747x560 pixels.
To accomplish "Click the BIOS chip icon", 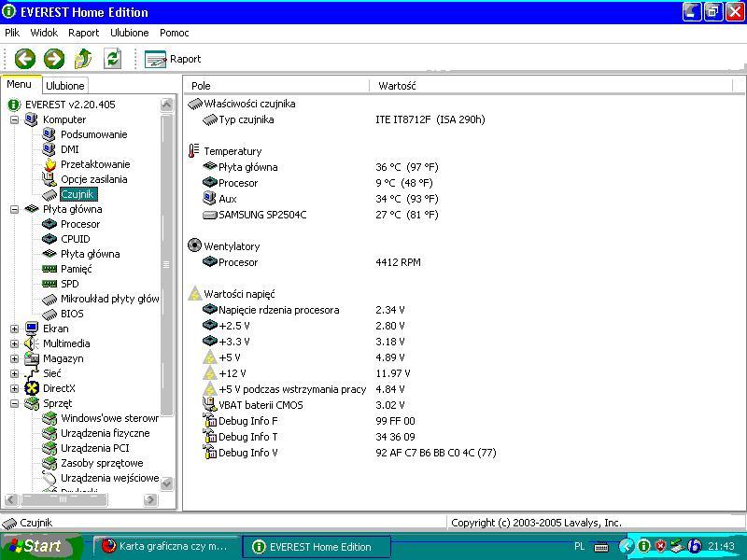I will coord(49,314).
